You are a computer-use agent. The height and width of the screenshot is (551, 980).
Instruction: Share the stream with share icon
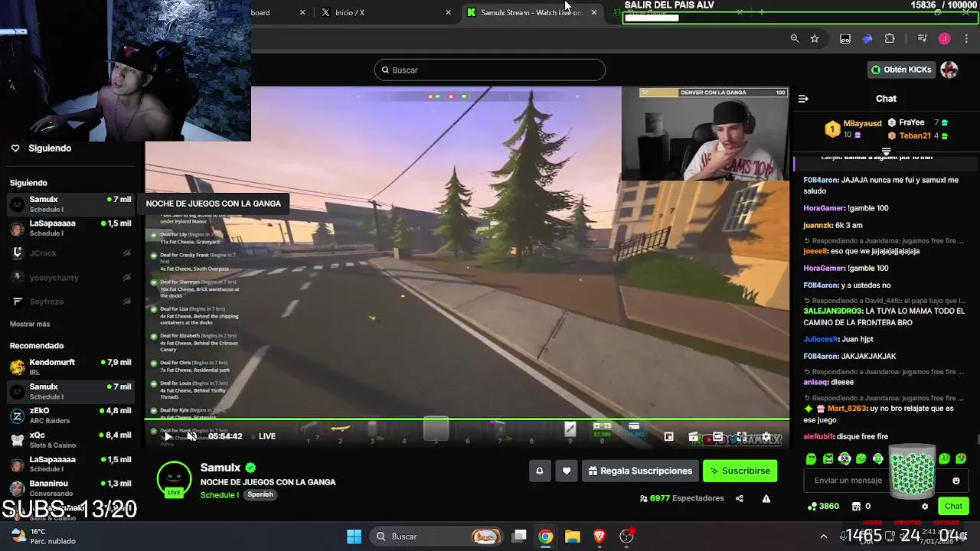coord(740,498)
